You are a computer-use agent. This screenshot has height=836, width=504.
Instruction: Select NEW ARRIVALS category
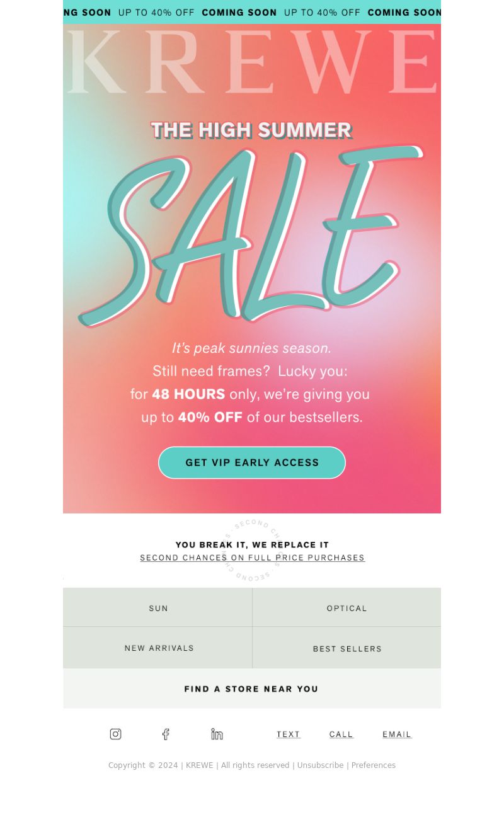tap(157, 648)
